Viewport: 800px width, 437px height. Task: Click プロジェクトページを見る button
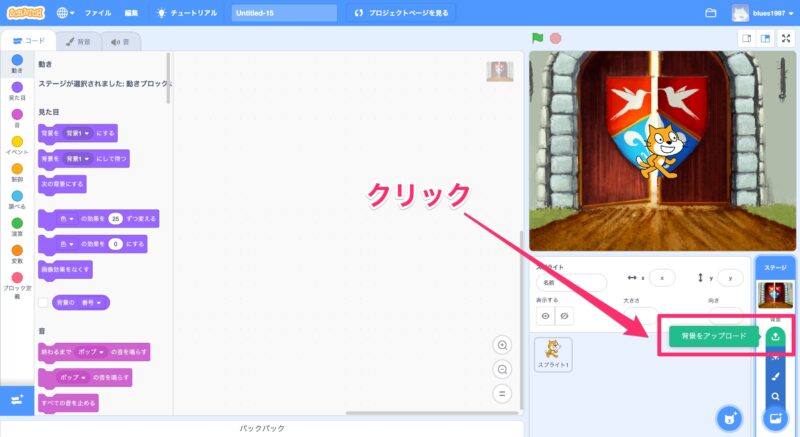point(401,13)
